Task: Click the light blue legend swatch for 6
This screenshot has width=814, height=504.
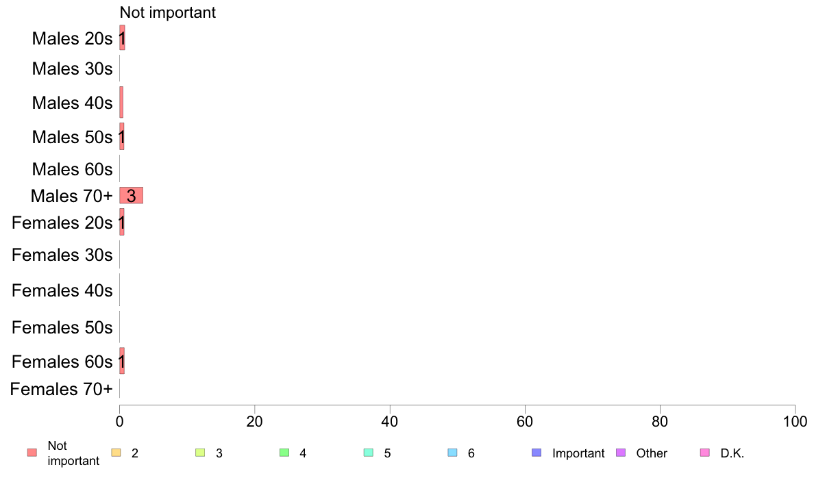Action: pos(453,453)
